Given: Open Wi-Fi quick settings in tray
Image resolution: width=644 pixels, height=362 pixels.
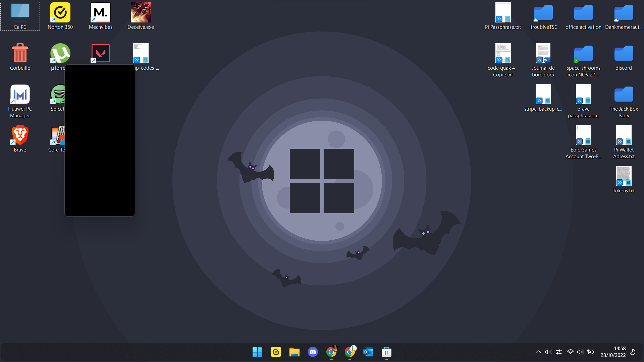Looking at the screenshot, I should coord(570,352).
